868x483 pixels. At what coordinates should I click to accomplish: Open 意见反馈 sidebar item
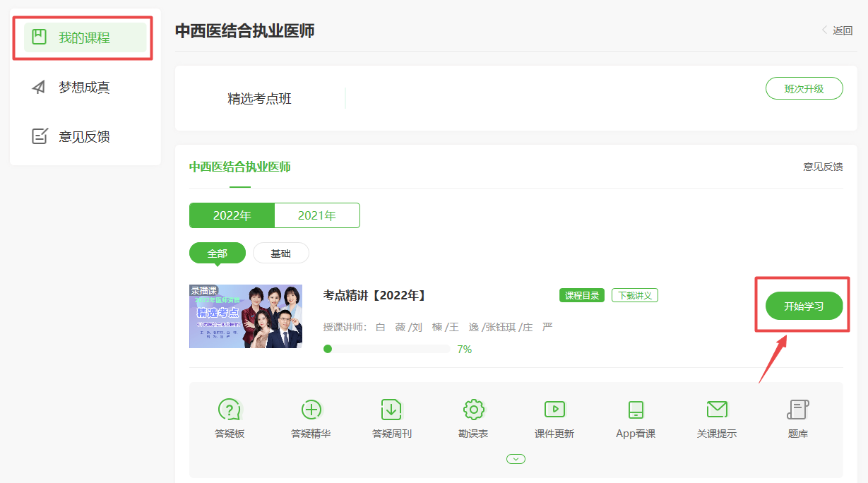click(85, 137)
